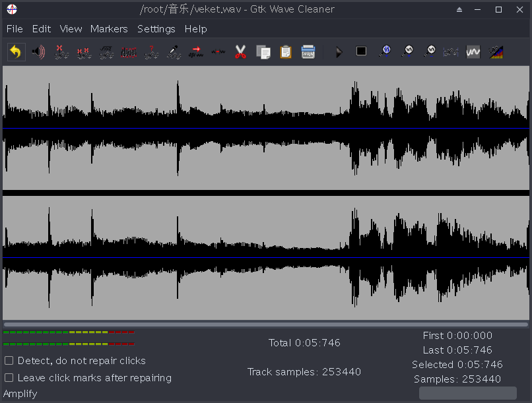Start audio playback with Play button
The width and height of the screenshot is (532, 403).
tap(339, 52)
